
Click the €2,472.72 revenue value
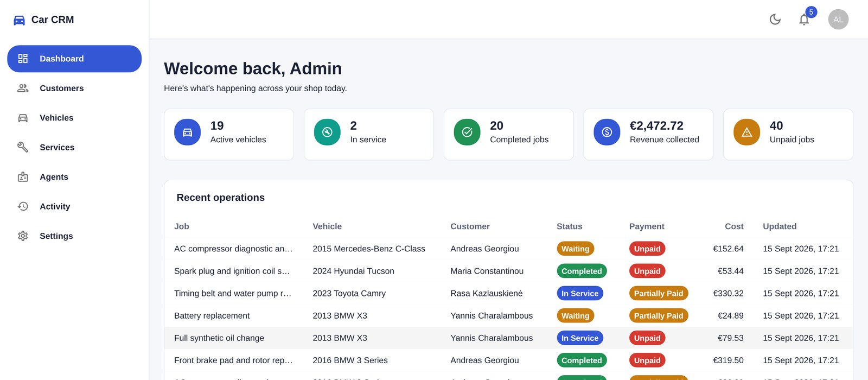coord(656,126)
